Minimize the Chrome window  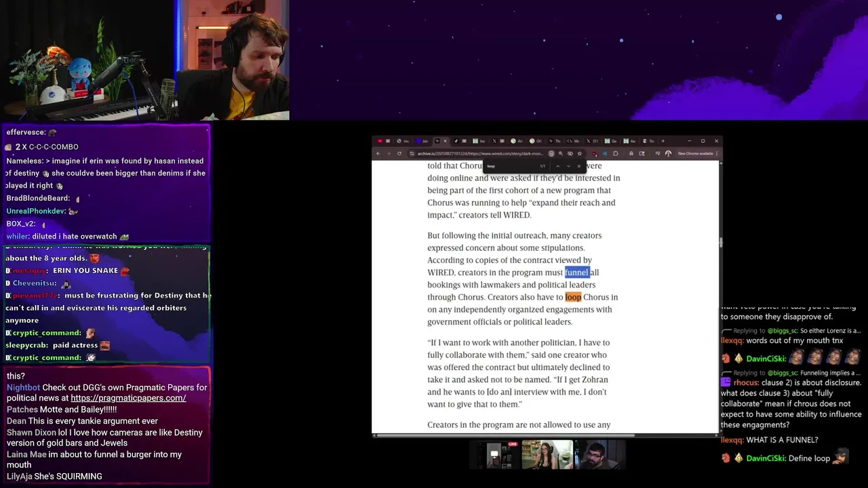689,141
